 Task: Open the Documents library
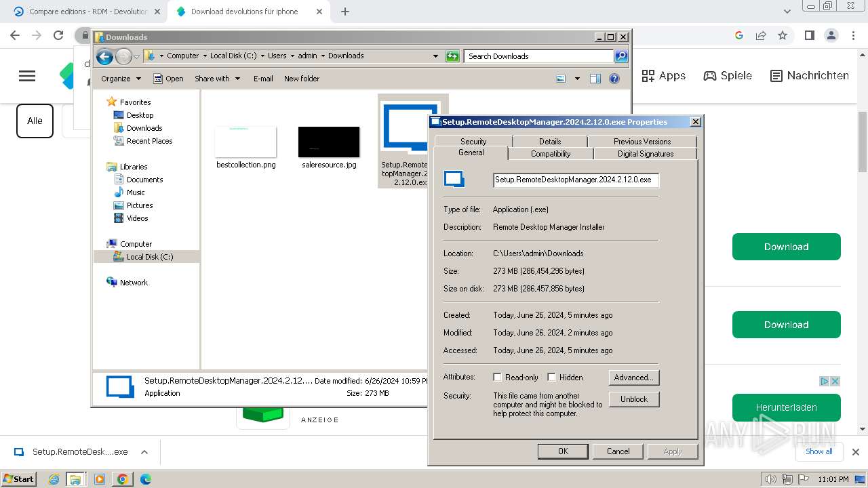click(x=144, y=180)
